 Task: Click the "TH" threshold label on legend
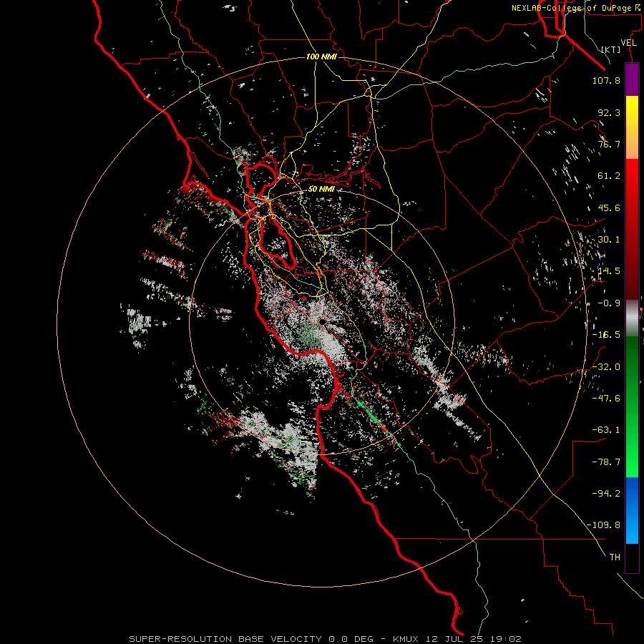coord(615,557)
